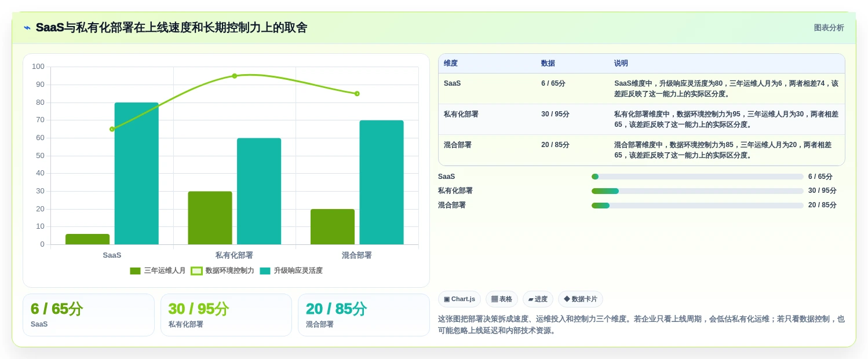
Task: Open the 30 / 95分 私有化部署 data card
Action: click(226, 315)
